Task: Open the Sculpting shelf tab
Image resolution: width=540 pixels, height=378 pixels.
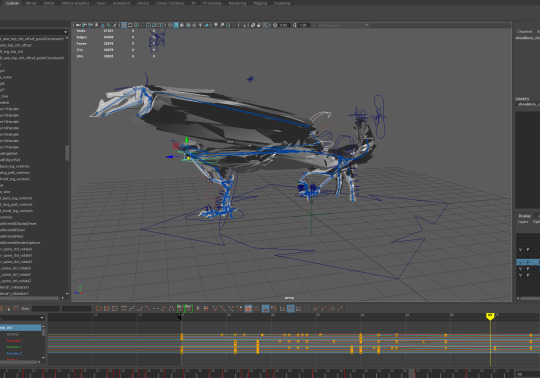Action: point(282,3)
